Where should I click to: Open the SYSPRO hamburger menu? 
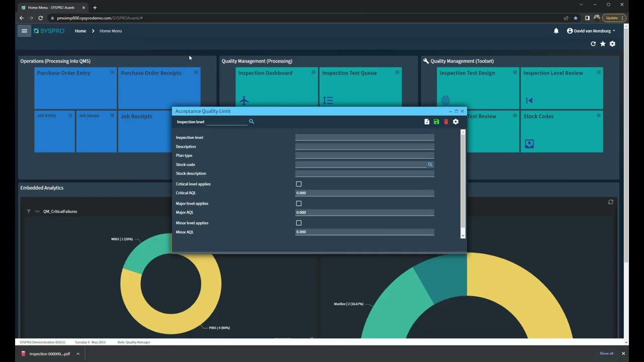(x=24, y=31)
